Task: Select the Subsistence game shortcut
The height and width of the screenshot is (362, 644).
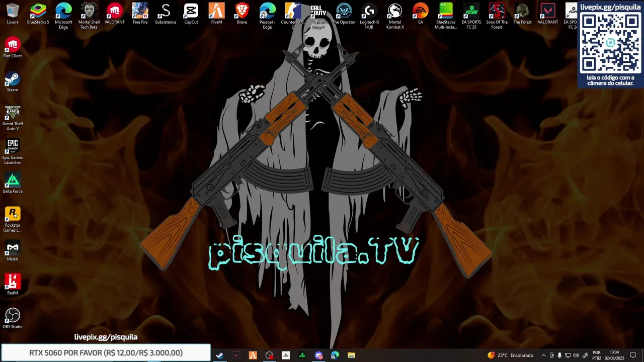Action: coord(166,14)
